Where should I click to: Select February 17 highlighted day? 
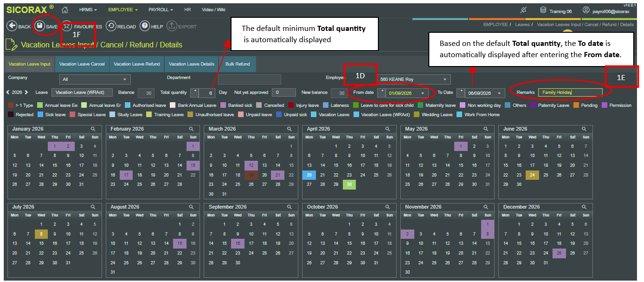pyautogui.click(x=126, y=175)
